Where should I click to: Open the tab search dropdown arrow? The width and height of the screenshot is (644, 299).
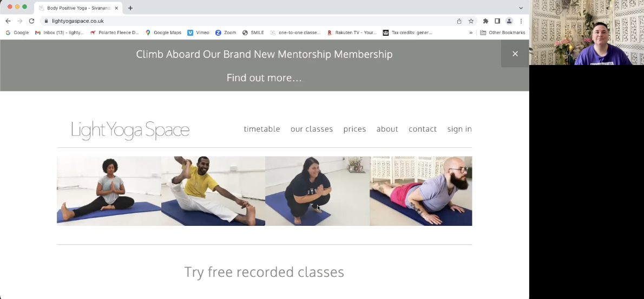(x=521, y=8)
